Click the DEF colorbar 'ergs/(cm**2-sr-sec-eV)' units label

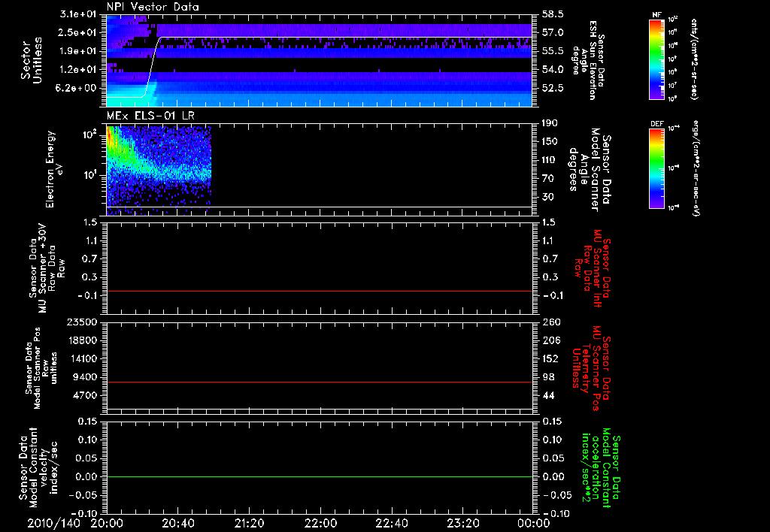tap(695, 168)
